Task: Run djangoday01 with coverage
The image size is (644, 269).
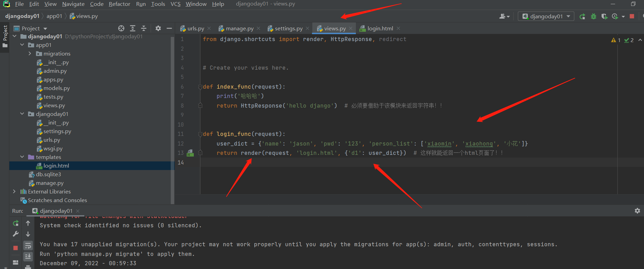Action: tap(604, 16)
